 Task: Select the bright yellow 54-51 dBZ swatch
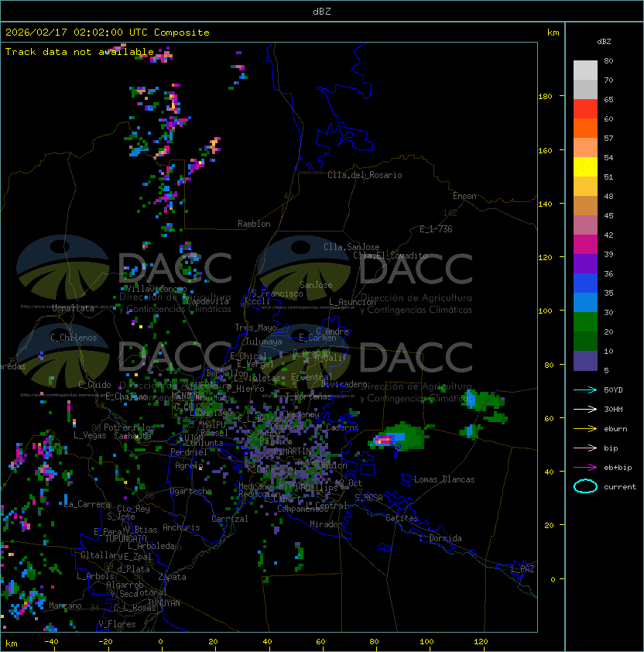click(x=585, y=167)
